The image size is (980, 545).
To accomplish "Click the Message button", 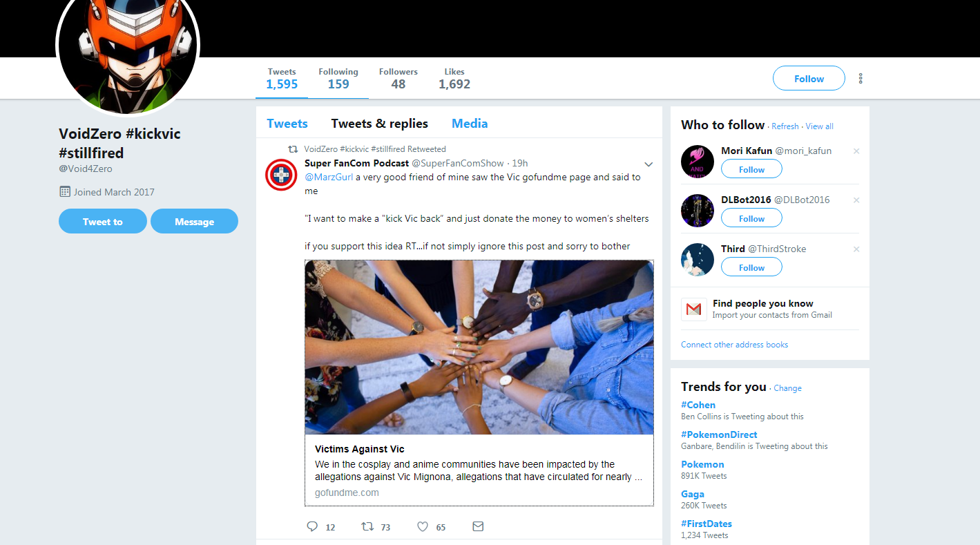I will 194,221.
